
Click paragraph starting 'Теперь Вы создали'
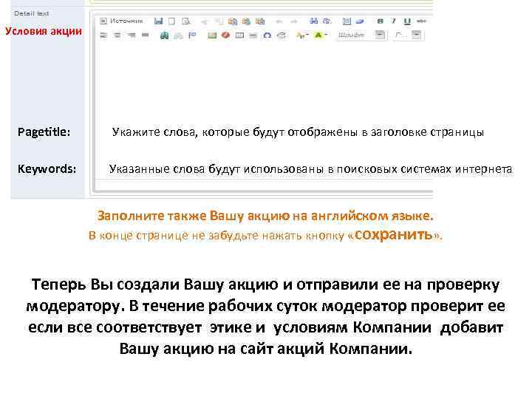point(265,316)
